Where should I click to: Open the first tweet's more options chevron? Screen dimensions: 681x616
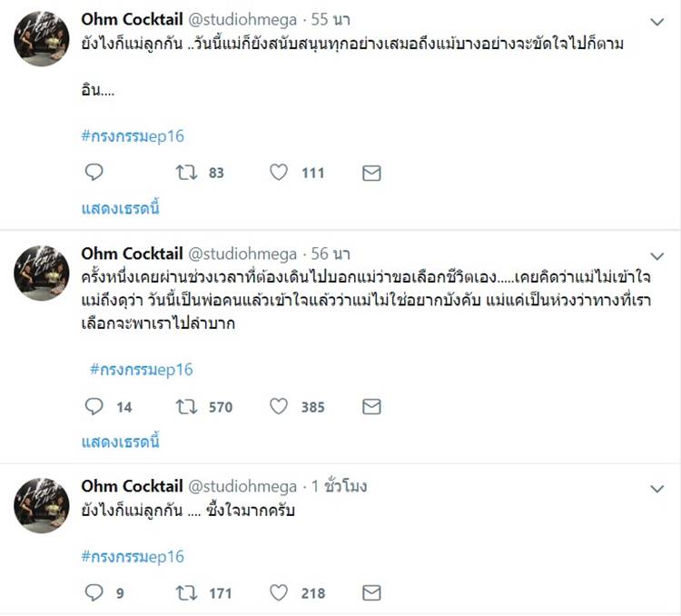coord(656,21)
